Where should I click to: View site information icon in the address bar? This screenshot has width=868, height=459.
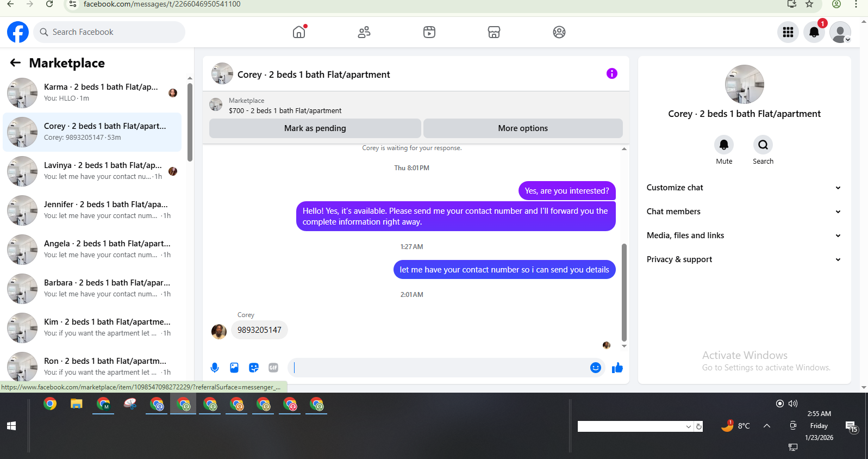click(73, 4)
